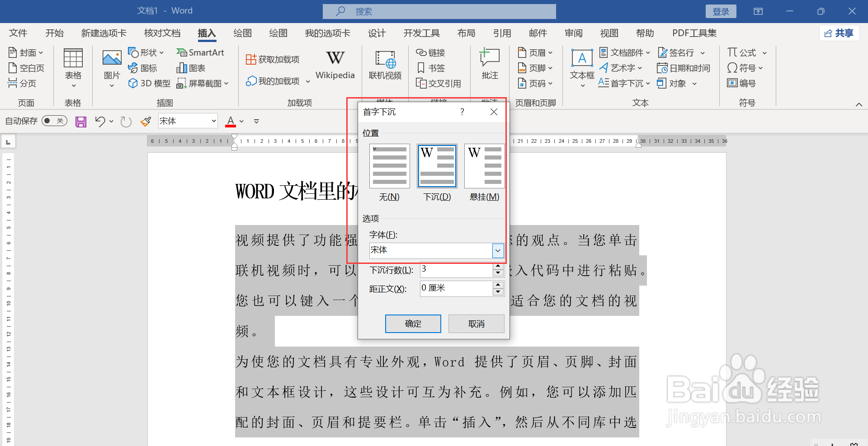Open 获取加载项 add-in store

click(x=273, y=60)
